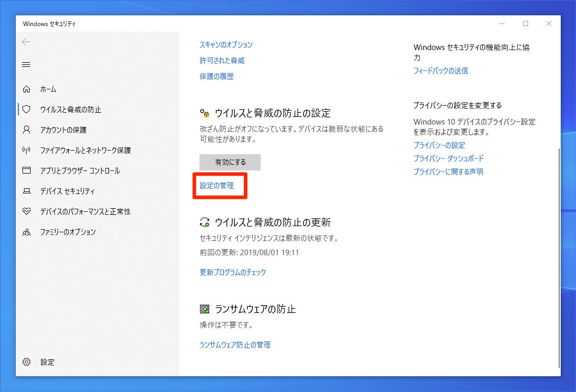Click the window icon for アプリとブラウザー コントロール
This screenshot has width=576, height=392.
pos(27,170)
